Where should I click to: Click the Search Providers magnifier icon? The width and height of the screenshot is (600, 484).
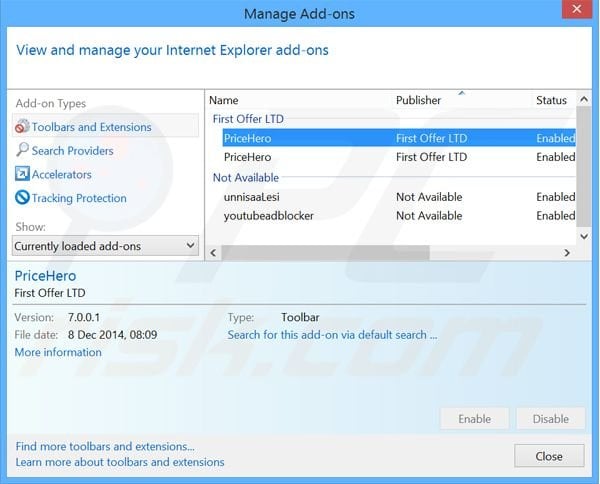click(x=22, y=150)
